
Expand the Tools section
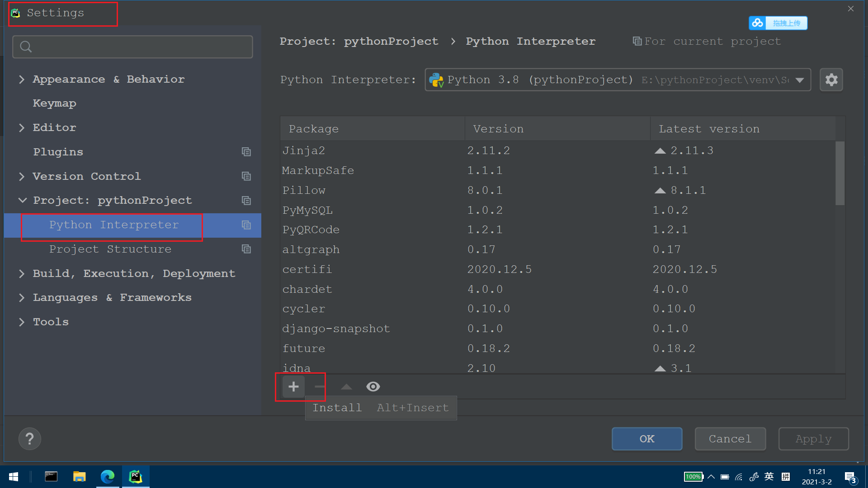click(x=22, y=322)
